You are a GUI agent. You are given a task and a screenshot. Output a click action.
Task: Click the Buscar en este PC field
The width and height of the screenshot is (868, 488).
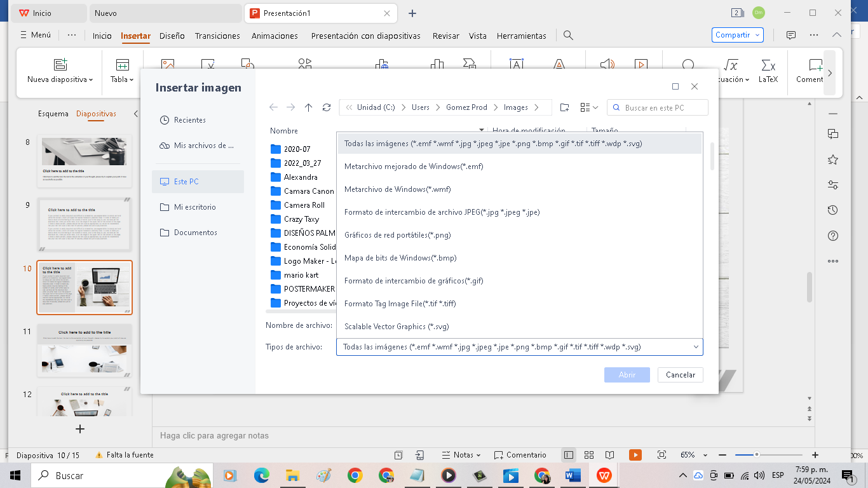click(658, 107)
